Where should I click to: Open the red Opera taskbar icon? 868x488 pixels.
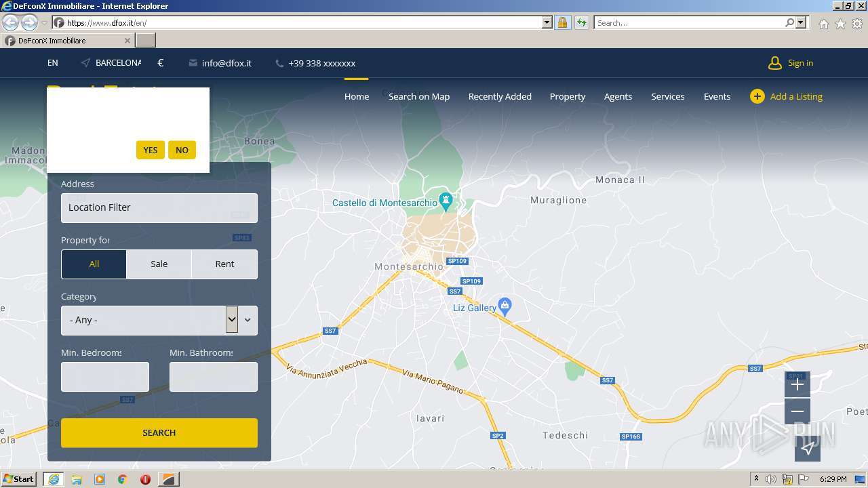coord(145,479)
